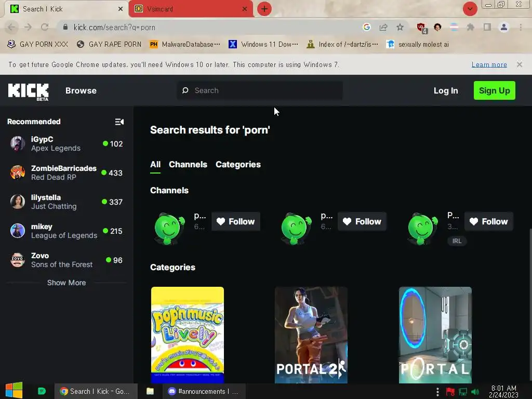
Task: Click the IRL category tag
Action: click(457, 241)
